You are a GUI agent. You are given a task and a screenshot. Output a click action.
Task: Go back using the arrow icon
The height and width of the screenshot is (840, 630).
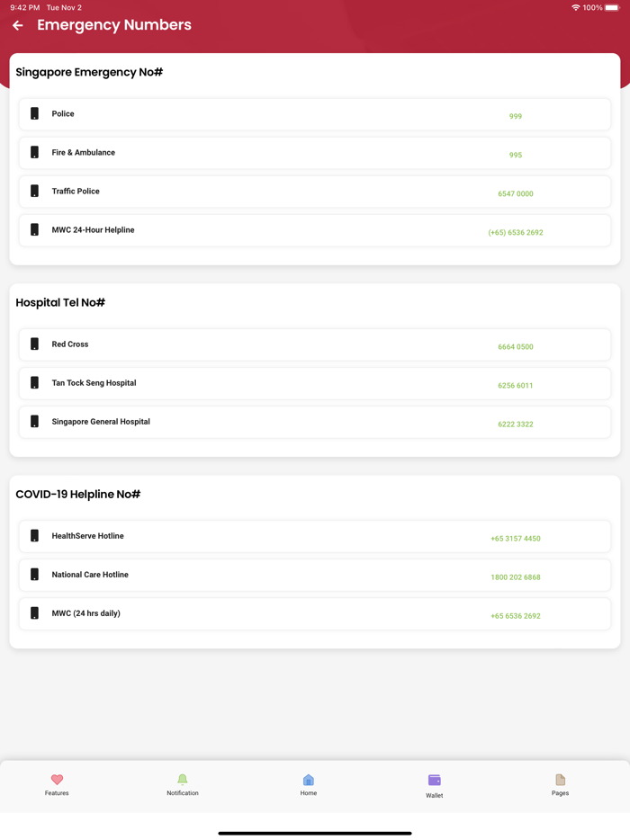18,25
